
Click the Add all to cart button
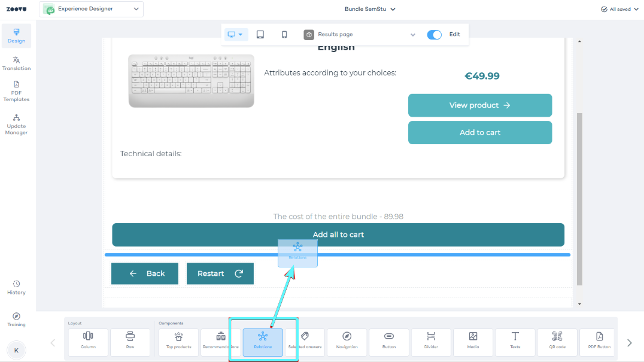tap(338, 235)
